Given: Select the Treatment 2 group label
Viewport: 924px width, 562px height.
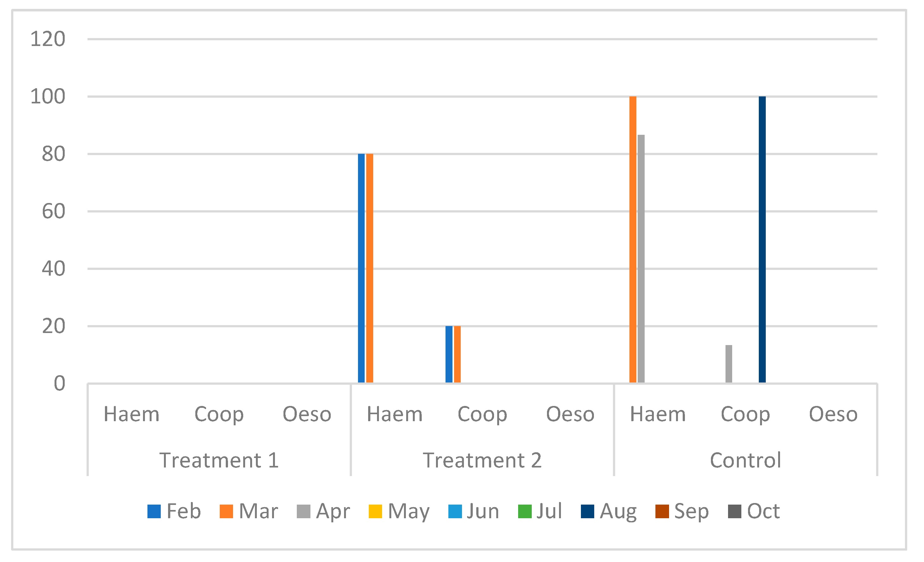Looking at the screenshot, I should (482, 460).
